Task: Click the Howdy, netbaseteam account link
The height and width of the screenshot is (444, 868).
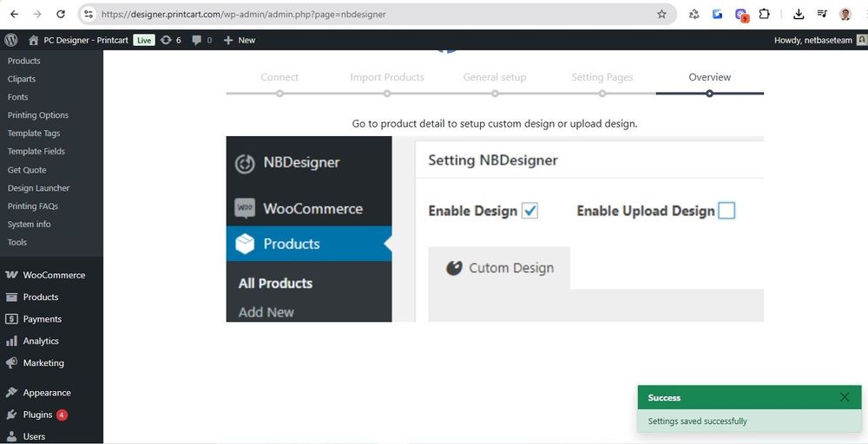Action: click(x=812, y=40)
